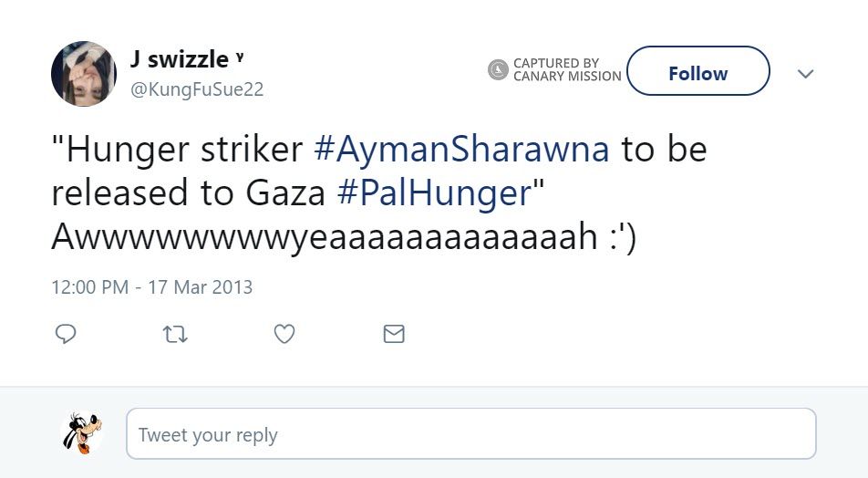Screen dimensions: 868x478
Task: Click the reply speech bubble icon
Action: click(66, 335)
